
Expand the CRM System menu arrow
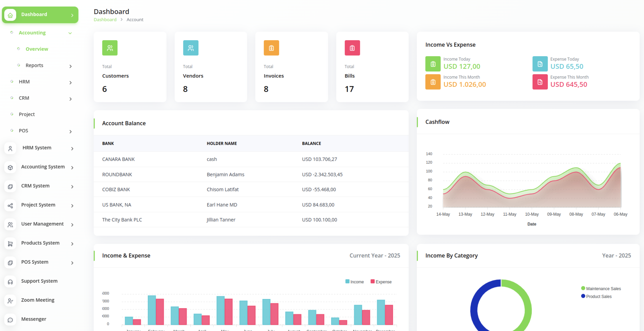[x=72, y=187]
